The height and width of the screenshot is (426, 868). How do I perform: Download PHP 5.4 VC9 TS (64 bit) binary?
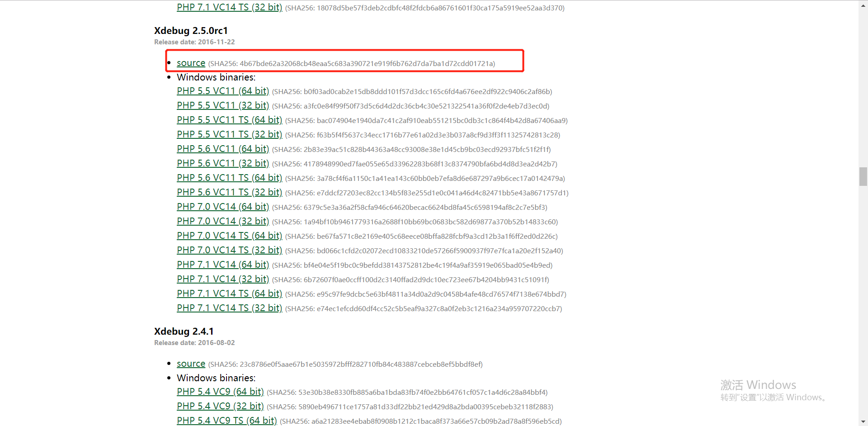(226, 421)
